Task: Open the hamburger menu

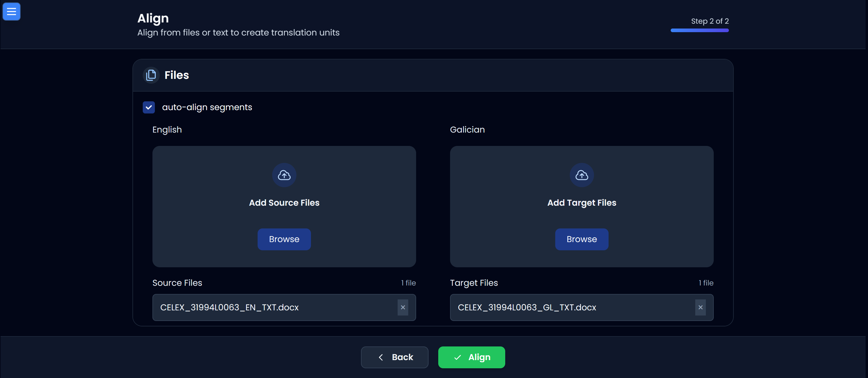Action: pyautogui.click(x=12, y=12)
